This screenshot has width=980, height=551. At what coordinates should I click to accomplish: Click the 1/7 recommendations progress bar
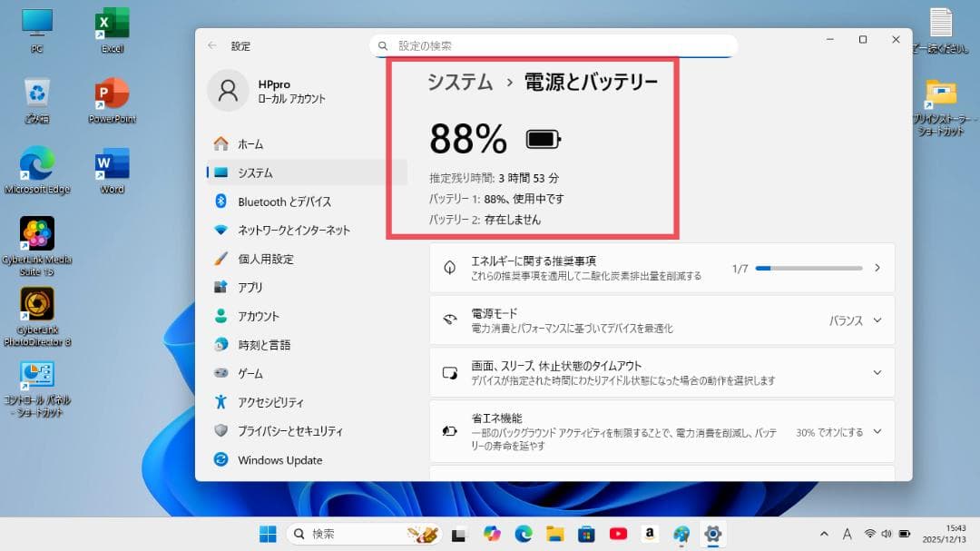[x=808, y=268]
